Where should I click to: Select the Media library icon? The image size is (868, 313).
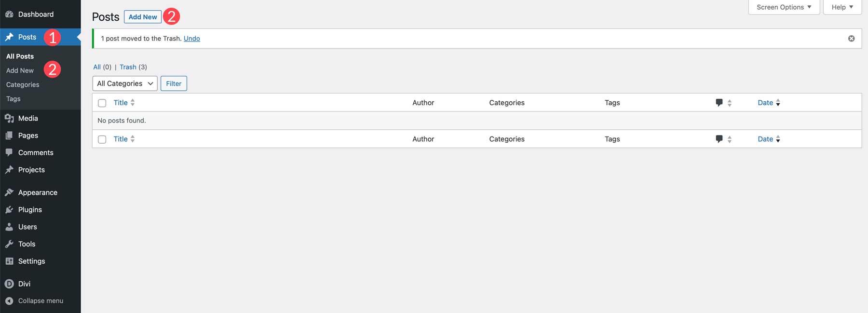point(9,118)
